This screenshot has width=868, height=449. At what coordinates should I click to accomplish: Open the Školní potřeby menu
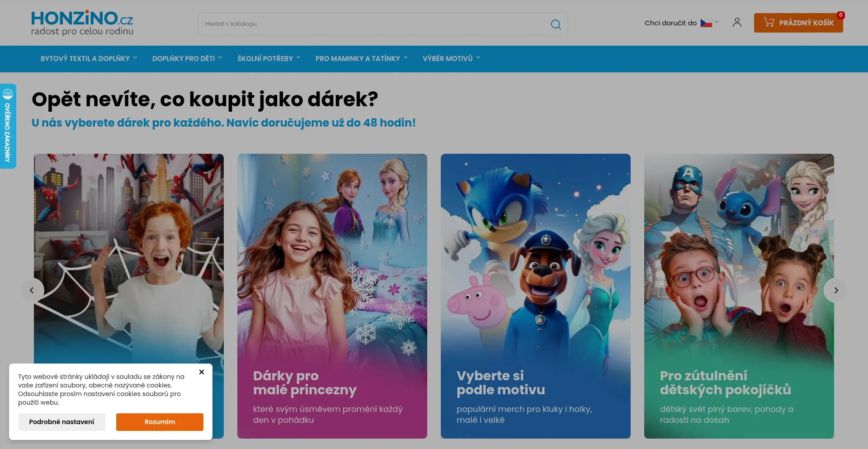point(269,58)
